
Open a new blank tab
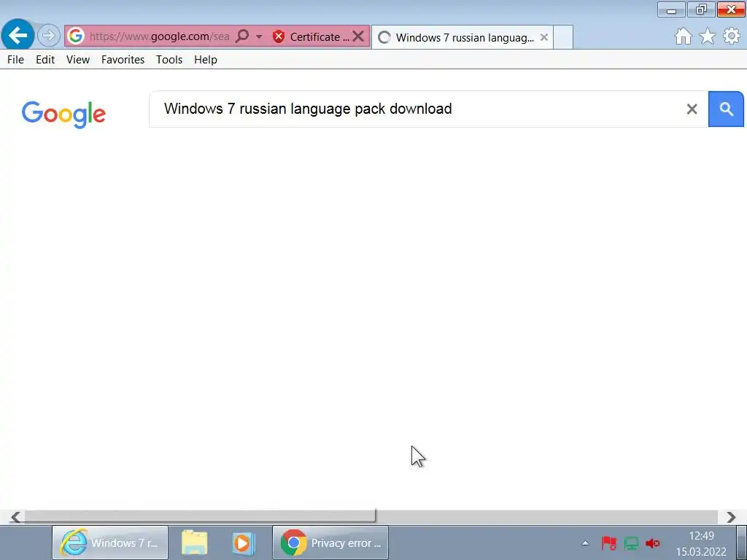tap(563, 38)
